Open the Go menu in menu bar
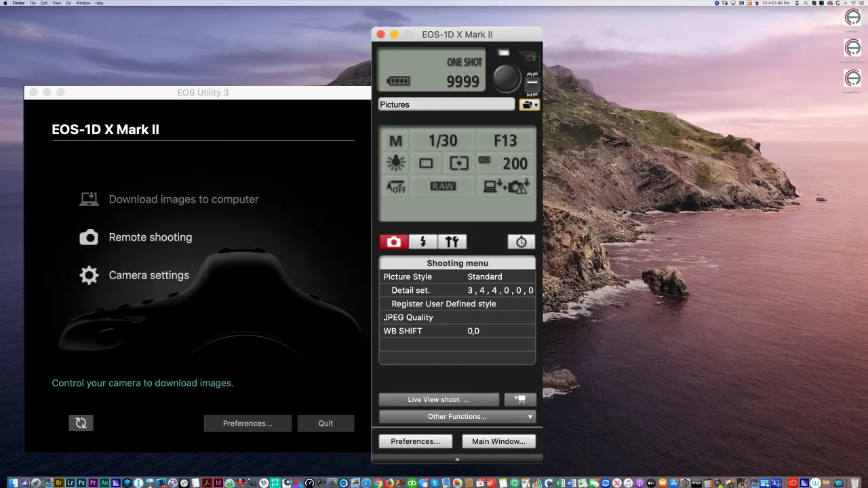Screen dimensions: 868x488 coord(68,3)
